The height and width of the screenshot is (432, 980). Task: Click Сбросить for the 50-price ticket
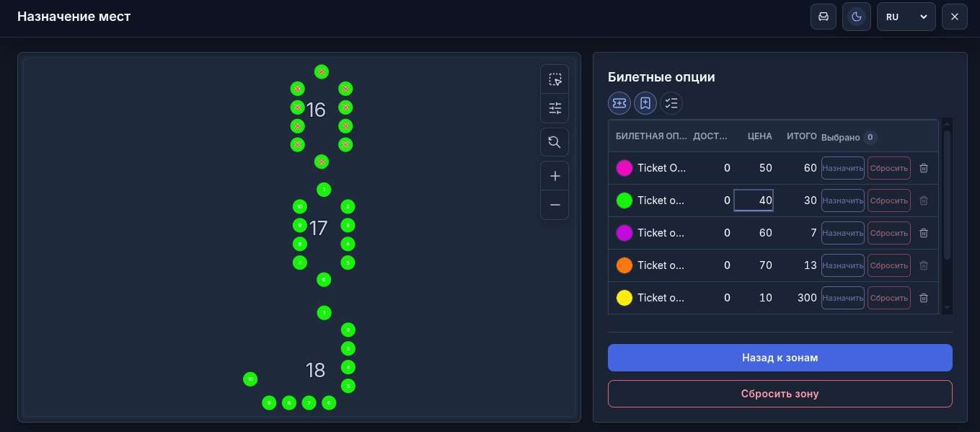click(889, 168)
